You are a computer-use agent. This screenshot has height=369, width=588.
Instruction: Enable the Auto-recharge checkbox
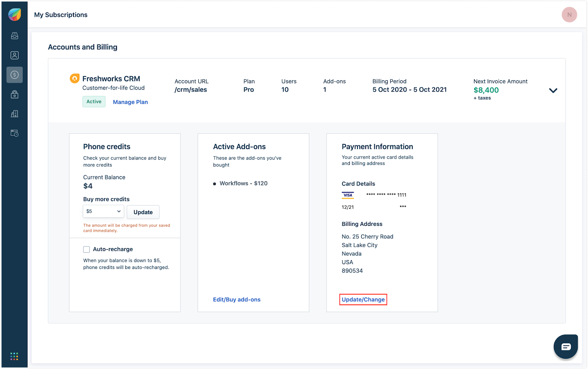tap(86, 249)
